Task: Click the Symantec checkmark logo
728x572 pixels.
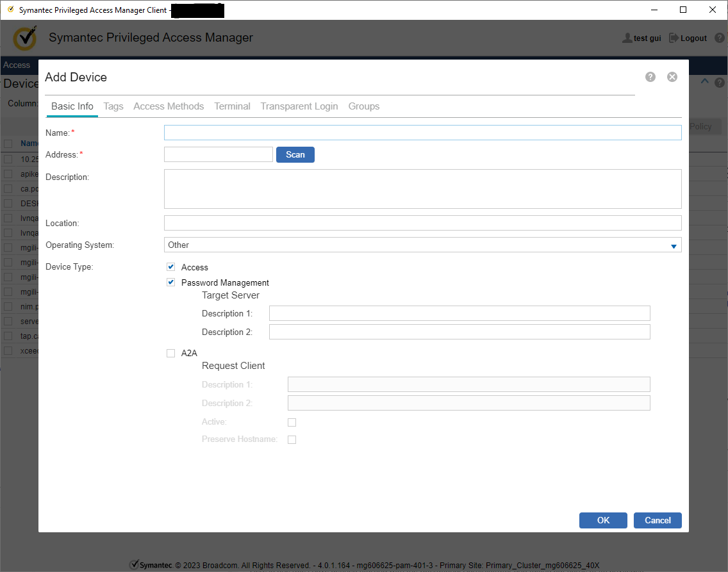Action: click(x=25, y=38)
